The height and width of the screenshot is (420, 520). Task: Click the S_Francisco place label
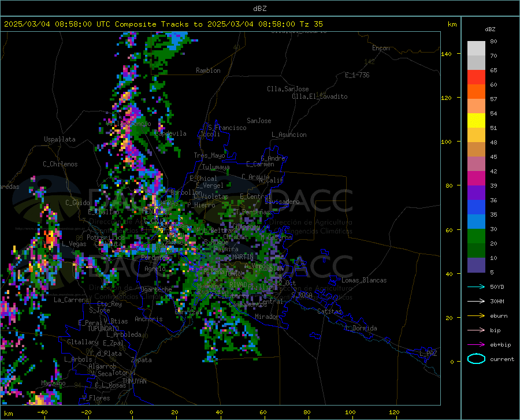[x=227, y=128]
